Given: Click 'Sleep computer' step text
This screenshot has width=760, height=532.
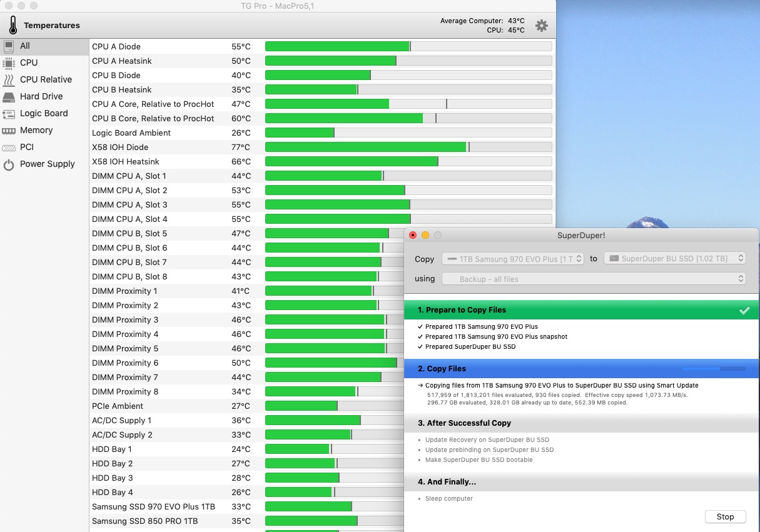Looking at the screenshot, I should pyautogui.click(x=449, y=499).
